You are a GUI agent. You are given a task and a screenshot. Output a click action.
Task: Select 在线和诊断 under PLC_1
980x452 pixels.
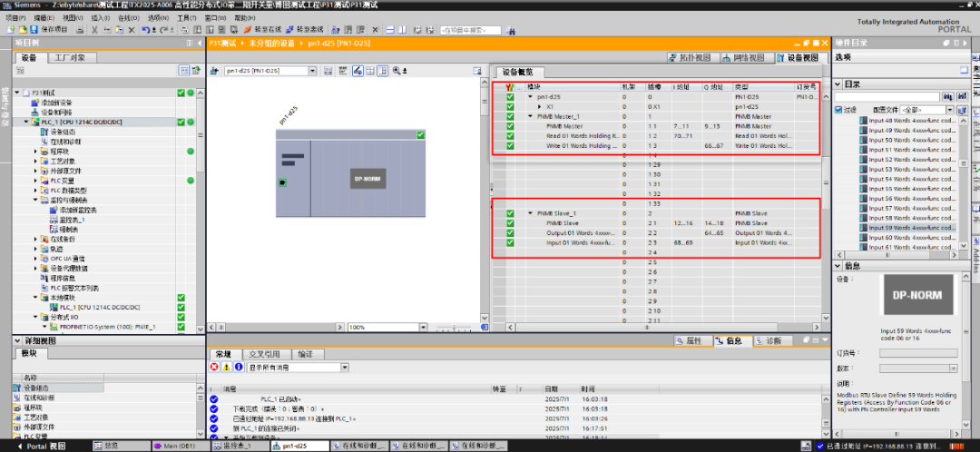(x=66, y=142)
